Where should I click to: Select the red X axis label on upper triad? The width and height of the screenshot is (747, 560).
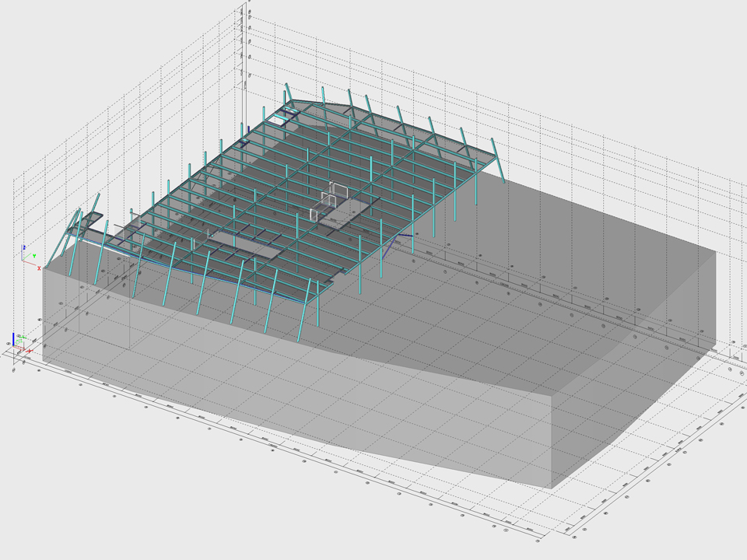pos(39,268)
